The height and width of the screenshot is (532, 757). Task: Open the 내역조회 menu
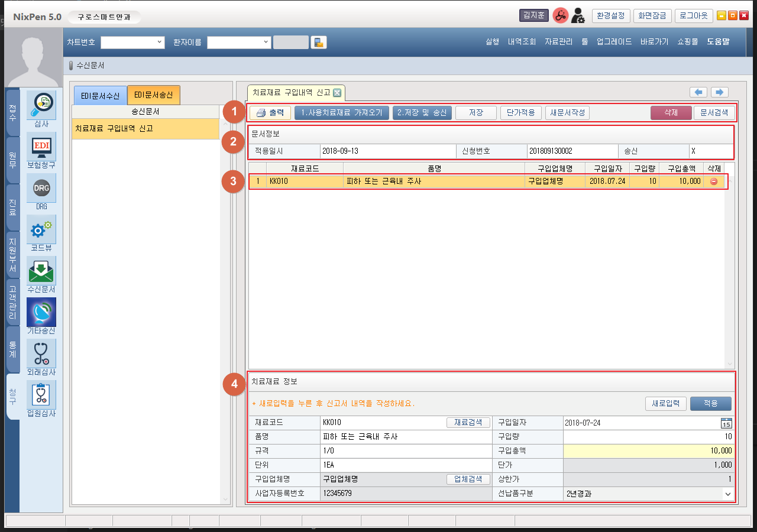coord(522,42)
